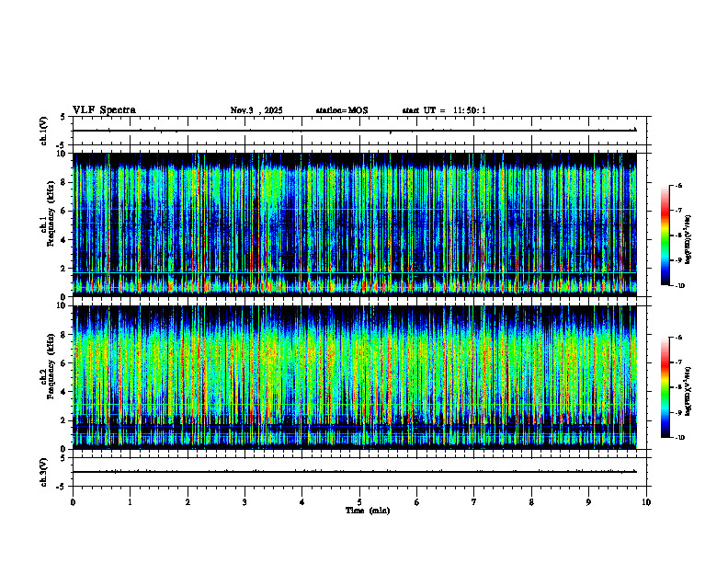Click inside the ch.2 spectrogram panel

[355, 377]
